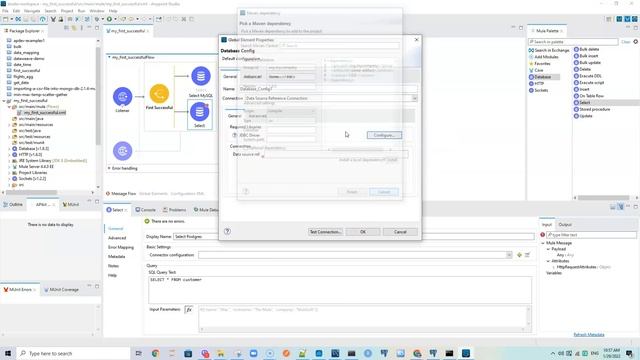Expand the Error handling section

click(109, 168)
